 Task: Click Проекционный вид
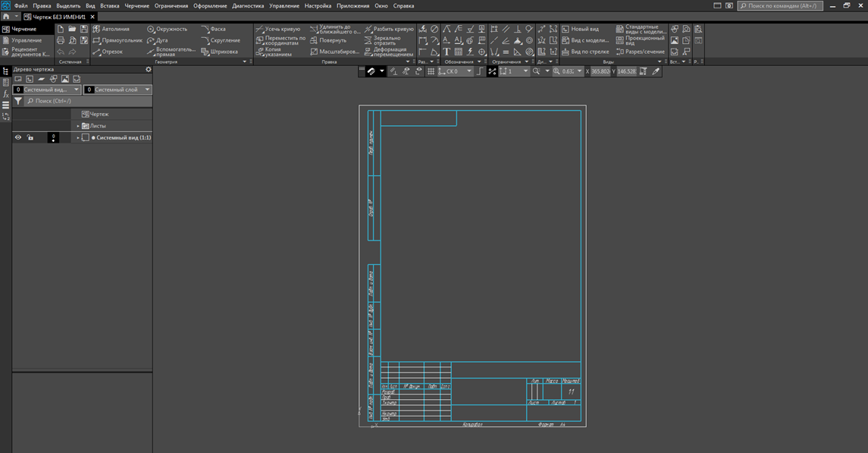pos(640,40)
